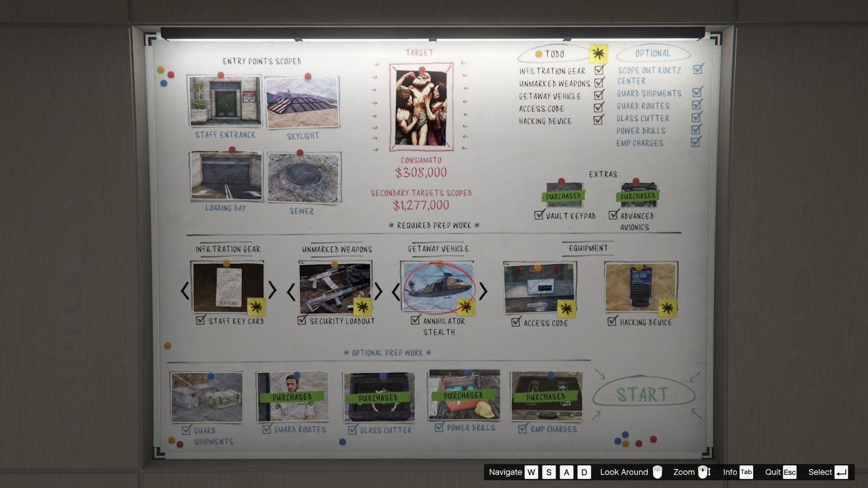The height and width of the screenshot is (488, 868).
Task: Select the Advanced Avionics extra photo
Action: [639, 195]
